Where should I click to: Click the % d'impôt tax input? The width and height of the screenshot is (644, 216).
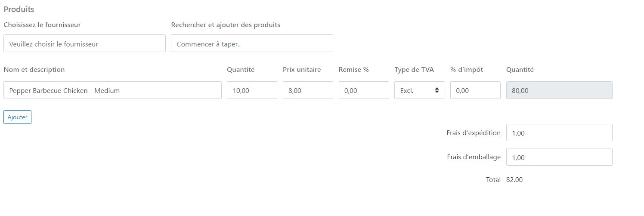pos(475,90)
